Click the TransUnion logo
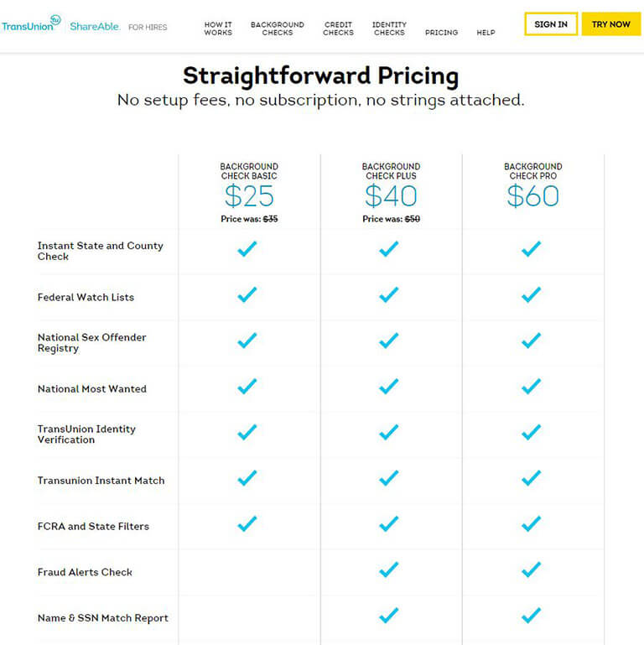Screen dimensions: 644x645 (x=31, y=23)
